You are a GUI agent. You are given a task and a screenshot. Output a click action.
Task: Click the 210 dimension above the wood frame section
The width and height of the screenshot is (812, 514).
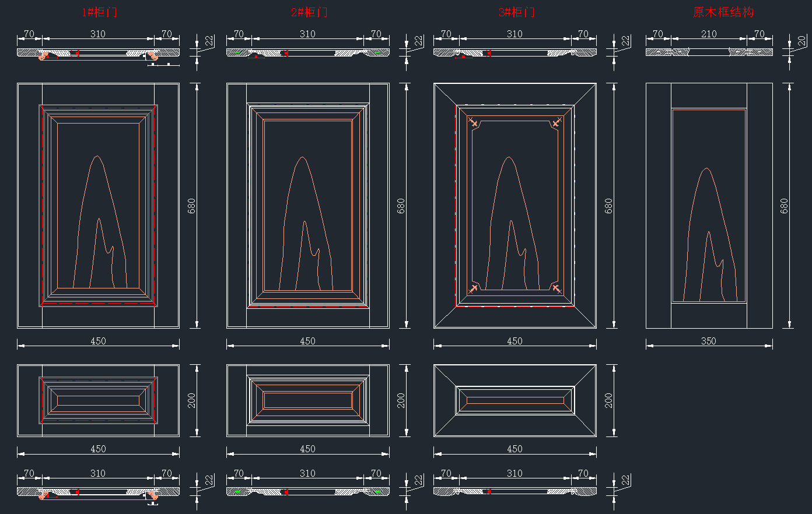pyautogui.click(x=709, y=34)
